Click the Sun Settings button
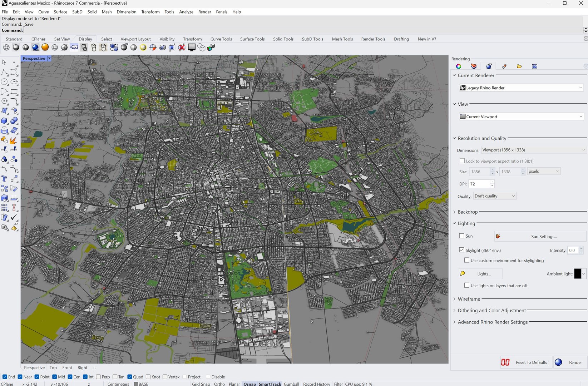 (544, 236)
